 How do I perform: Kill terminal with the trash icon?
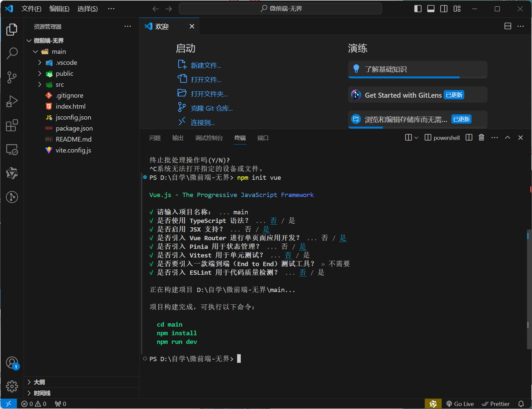point(482,138)
